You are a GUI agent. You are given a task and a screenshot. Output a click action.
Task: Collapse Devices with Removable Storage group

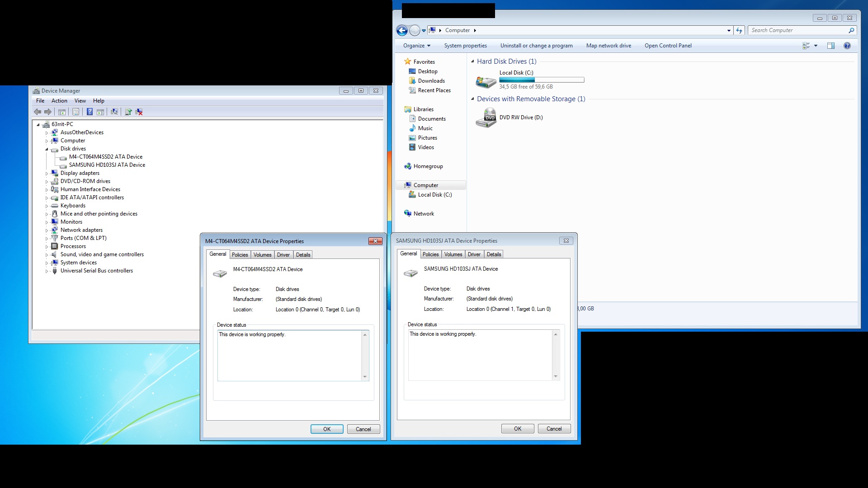pyautogui.click(x=473, y=99)
